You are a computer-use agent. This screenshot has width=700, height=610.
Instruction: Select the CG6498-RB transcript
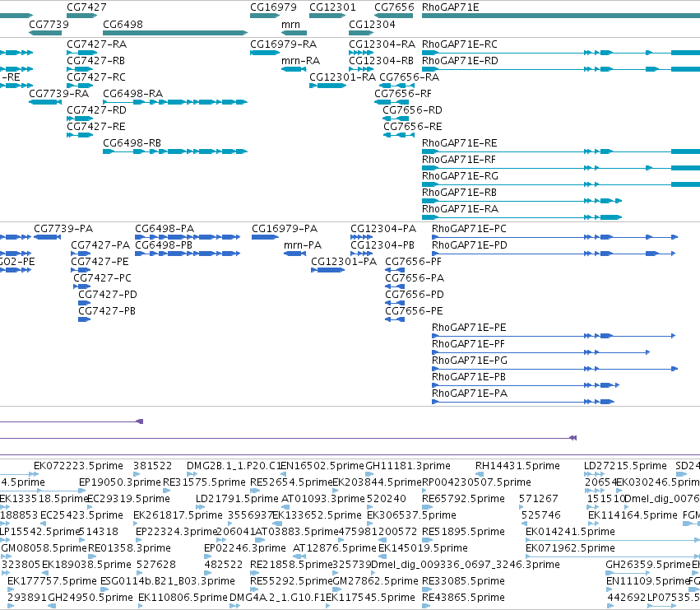point(175,151)
